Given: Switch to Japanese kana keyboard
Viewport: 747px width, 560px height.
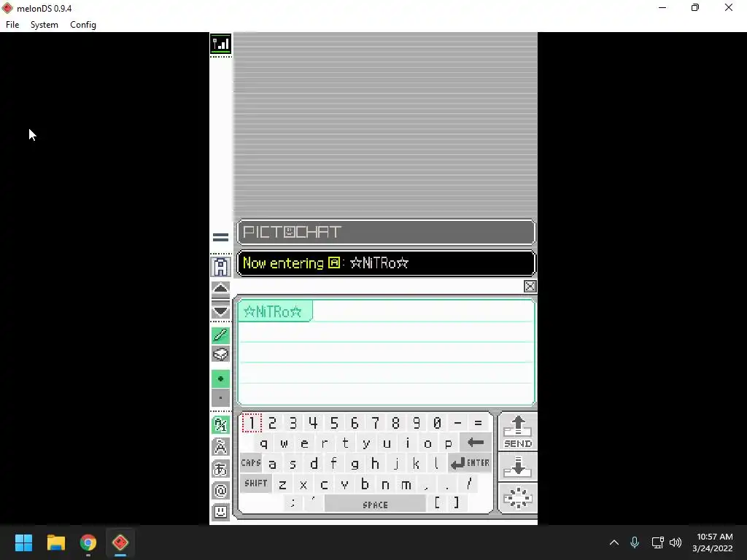Looking at the screenshot, I should [x=220, y=469].
